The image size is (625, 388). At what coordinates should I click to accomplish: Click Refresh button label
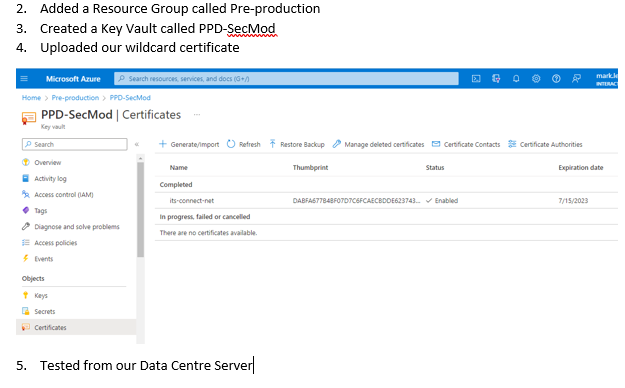pyautogui.click(x=250, y=144)
